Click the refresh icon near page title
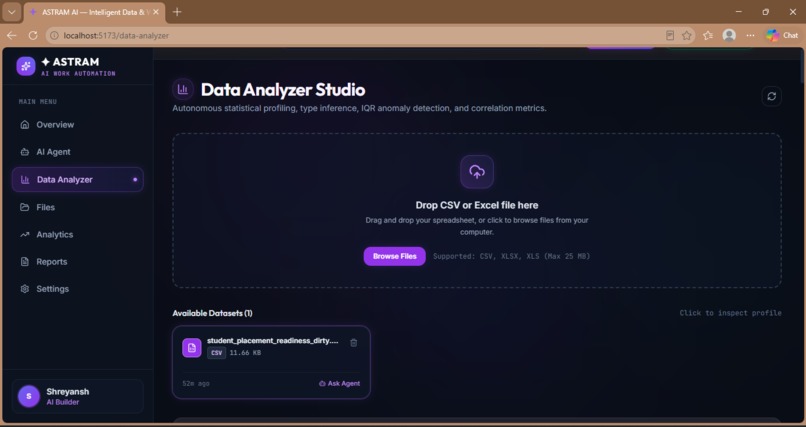806x427 pixels. (x=771, y=96)
